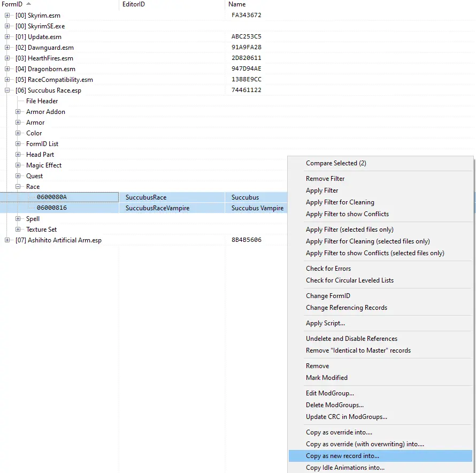Click the 74461122 value for Succubus Race.esp
The image size is (476, 473).
click(x=246, y=90)
